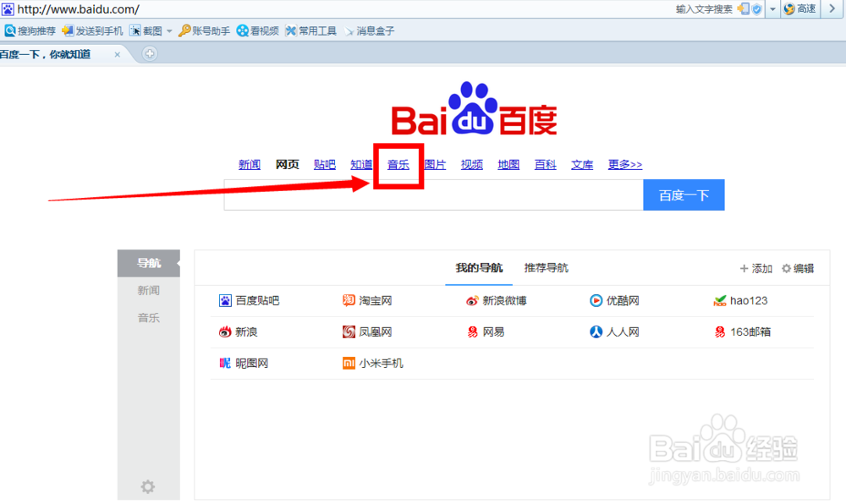
Task: Click the 百度贴吧 paw icon
Action: [225, 301]
